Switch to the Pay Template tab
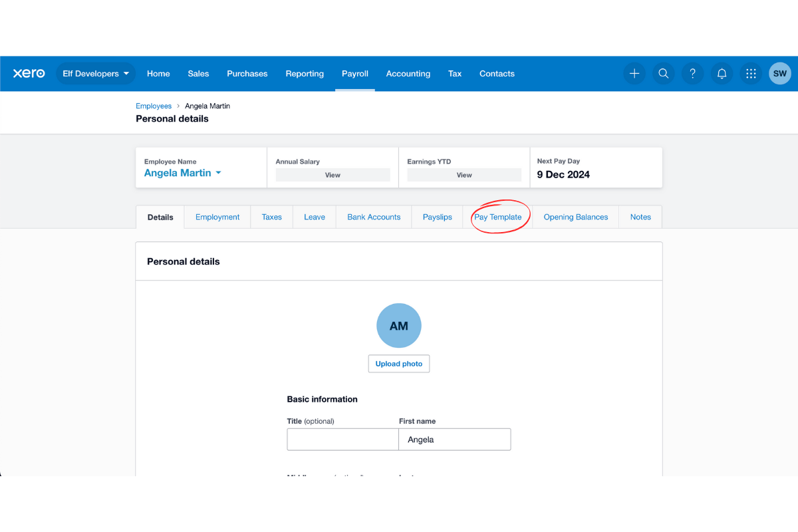The width and height of the screenshot is (798, 532). [499, 217]
